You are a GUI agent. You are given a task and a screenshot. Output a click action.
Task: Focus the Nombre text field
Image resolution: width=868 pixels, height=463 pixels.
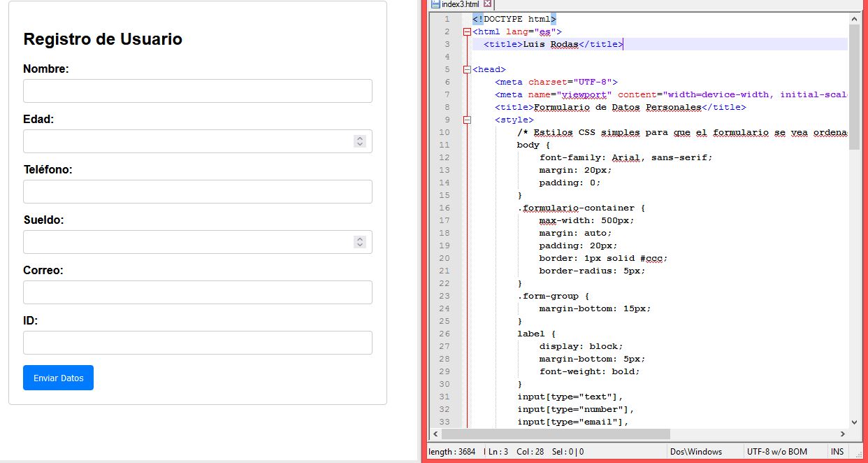tap(197, 91)
